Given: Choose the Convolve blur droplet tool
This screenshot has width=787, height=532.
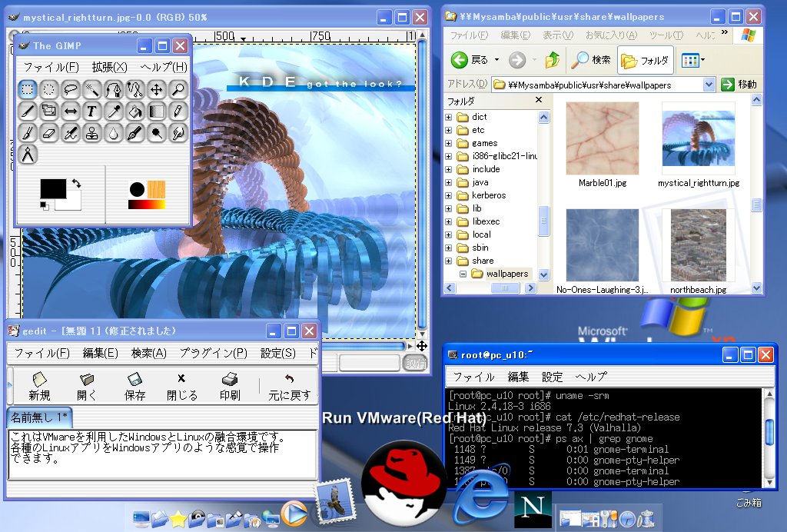Looking at the screenshot, I should point(114,132).
